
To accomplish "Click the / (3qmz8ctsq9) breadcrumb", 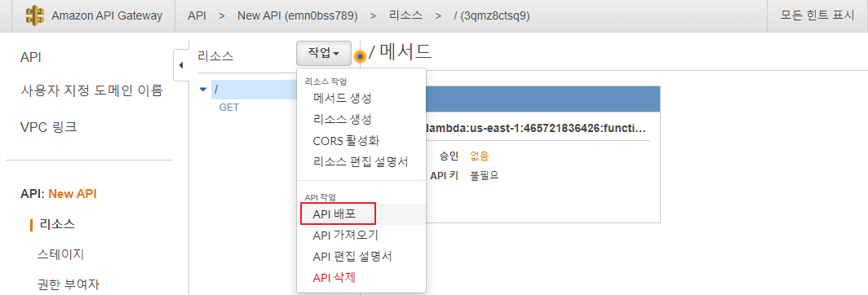I will (x=492, y=15).
